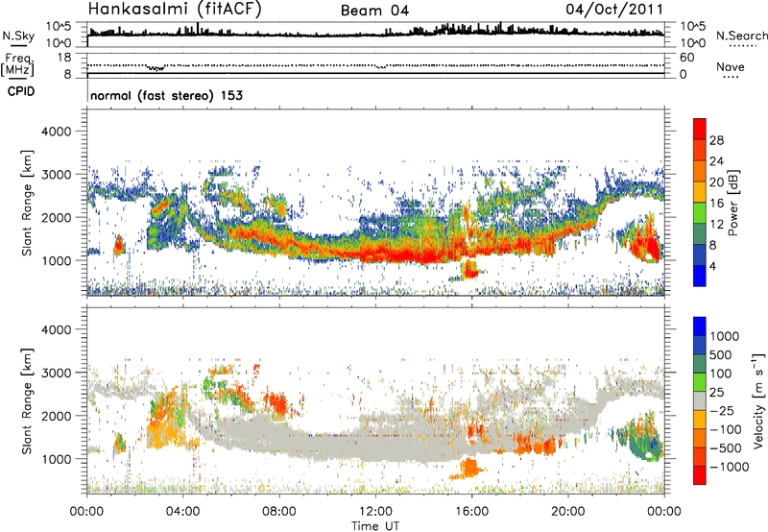Click the '-1000' velocity colorbar value
This screenshot has width=768, height=532.
click(729, 467)
